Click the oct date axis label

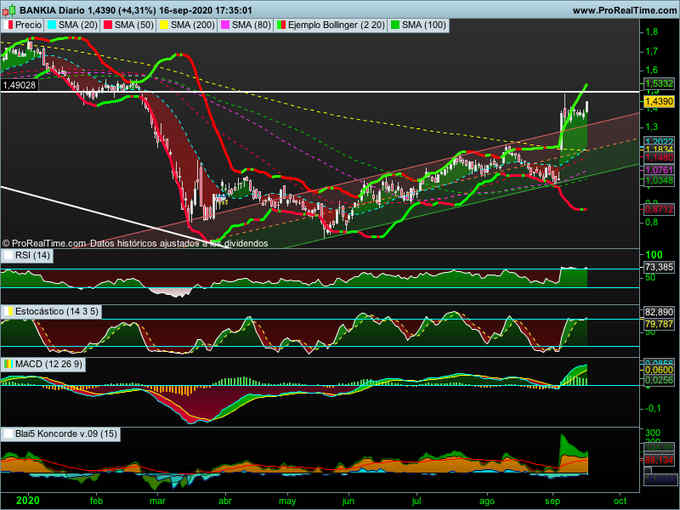621,500
